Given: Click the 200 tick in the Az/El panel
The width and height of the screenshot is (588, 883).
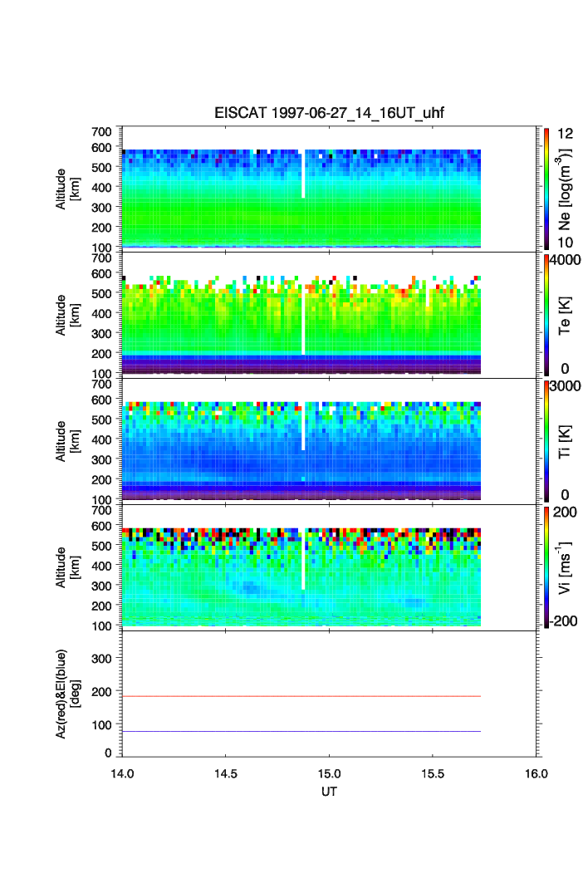Looking at the screenshot, I should tap(101, 692).
